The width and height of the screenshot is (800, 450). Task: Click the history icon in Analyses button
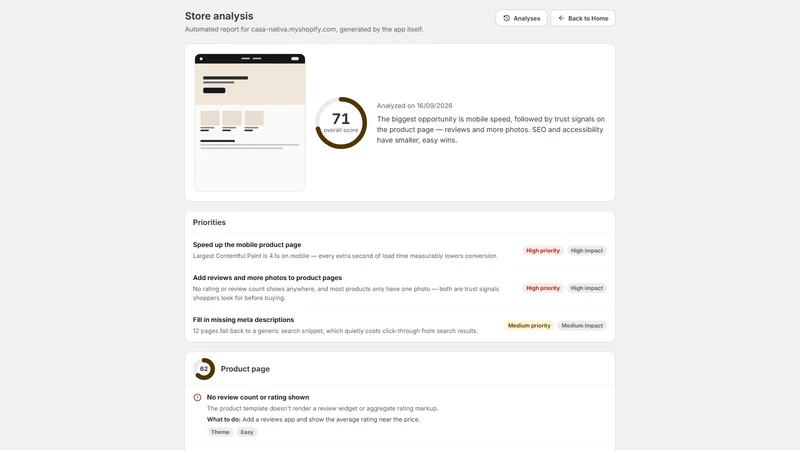point(506,18)
